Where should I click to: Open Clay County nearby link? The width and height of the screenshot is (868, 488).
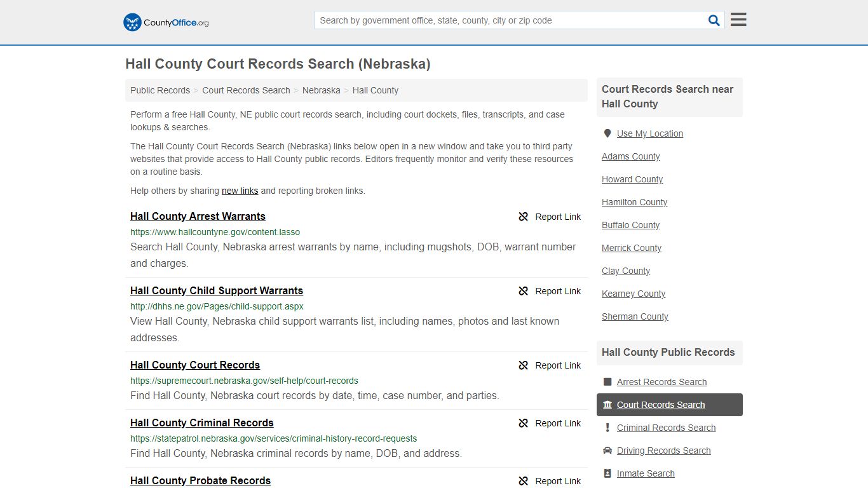(626, 271)
